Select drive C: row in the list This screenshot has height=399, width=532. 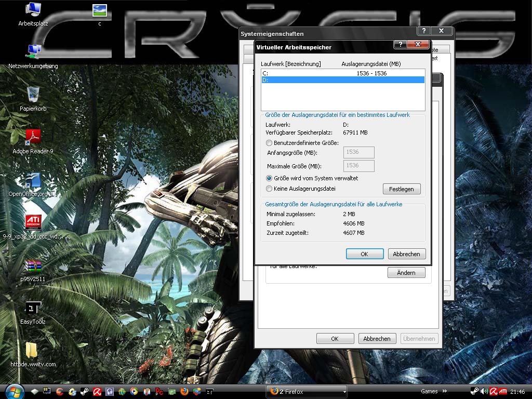point(343,73)
